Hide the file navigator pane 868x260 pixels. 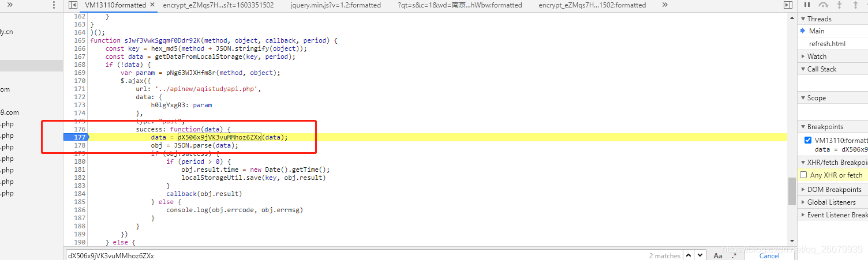tap(73, 5)
